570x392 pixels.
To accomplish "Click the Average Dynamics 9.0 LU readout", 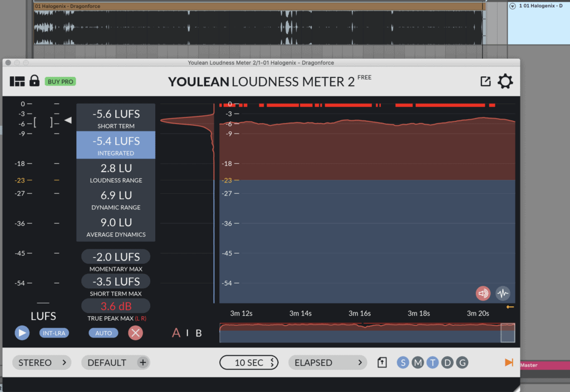I will tap(116, 227).
